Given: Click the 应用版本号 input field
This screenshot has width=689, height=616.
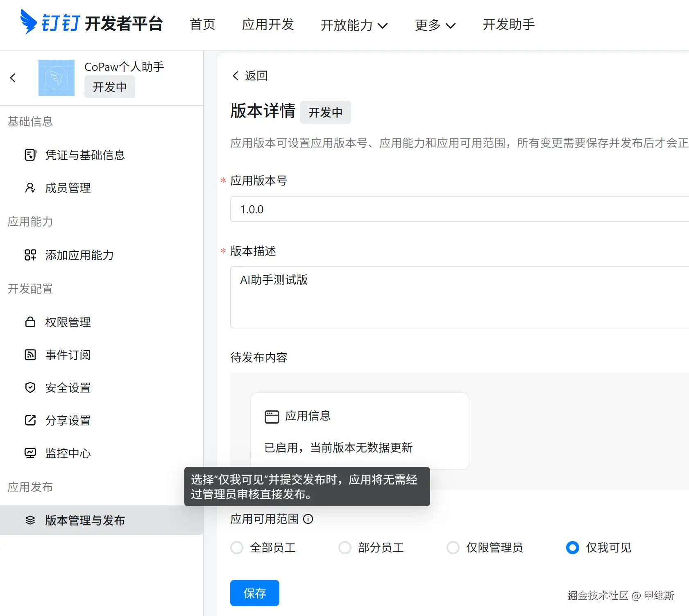Looking at the screenshot, I should [x=460, y=209].
